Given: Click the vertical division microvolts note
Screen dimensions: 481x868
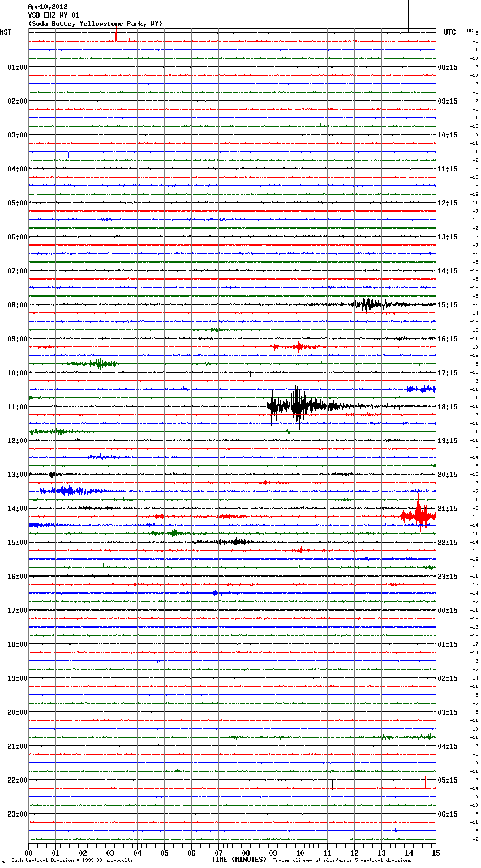Looking at the screenshot, I should coord(72,860).
